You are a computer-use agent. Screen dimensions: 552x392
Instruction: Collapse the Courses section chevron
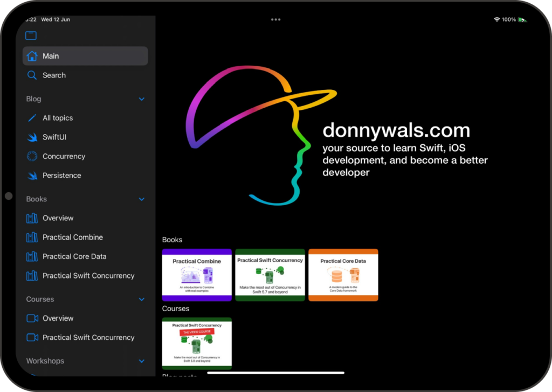142,299
